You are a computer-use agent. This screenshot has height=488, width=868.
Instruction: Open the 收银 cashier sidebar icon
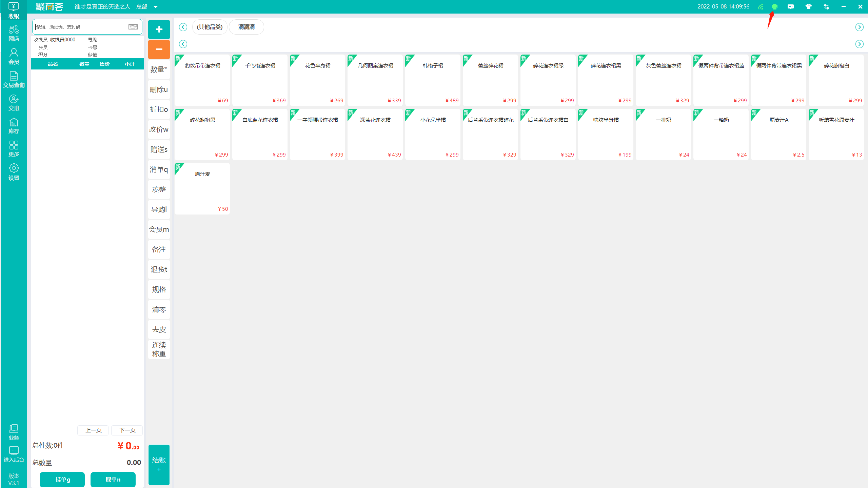click(14, 11)
